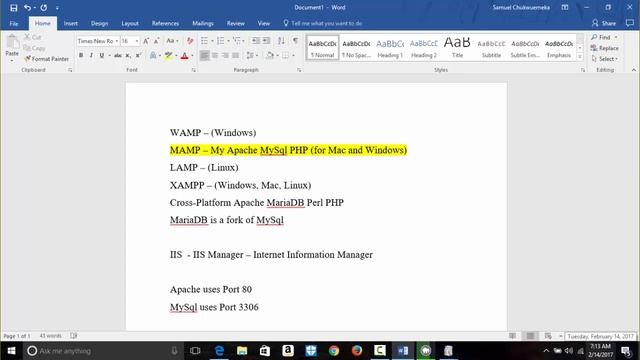This screenshot has height=360, width=640.
Task: Click the Save icon in Quick Access toolbar
Action: [13, 7]
